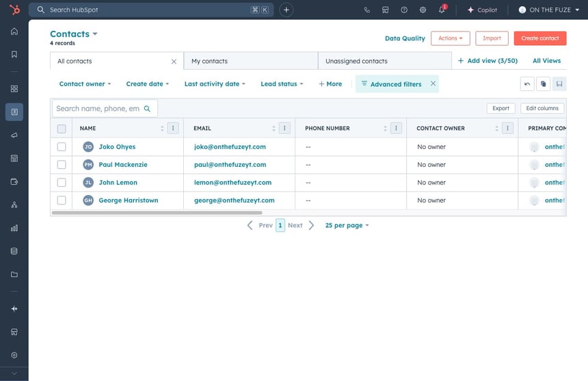Image resolution: width=588 pixels, height=381 pixels.
Task: Open the Actions dropdown
Action: click(450, 38)
